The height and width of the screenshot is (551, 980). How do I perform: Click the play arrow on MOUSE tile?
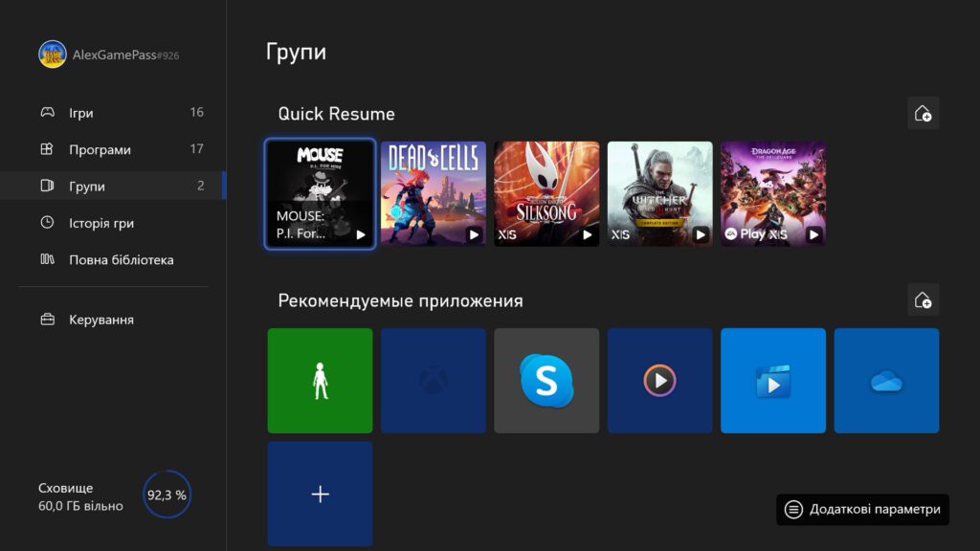click(x=361, y=235)
